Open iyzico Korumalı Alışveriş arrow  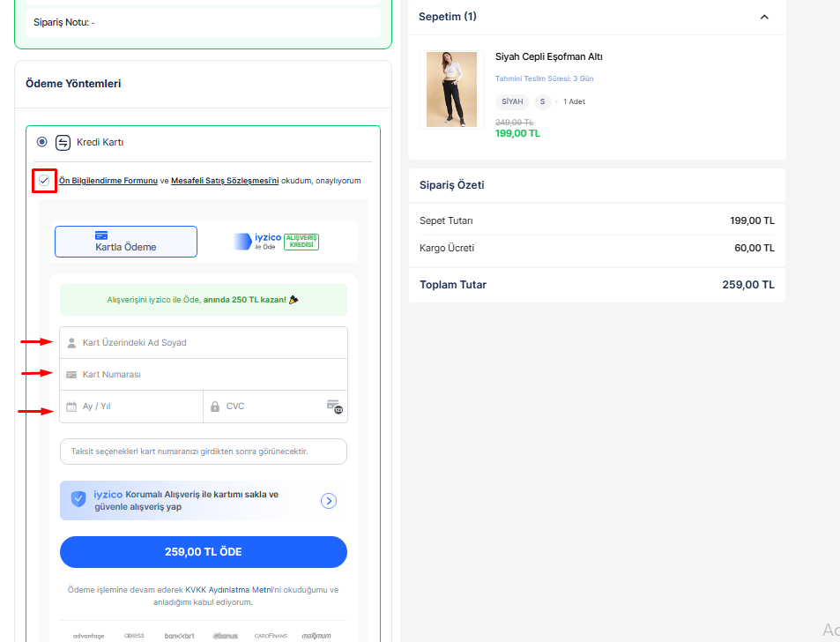tap(329, 501)
